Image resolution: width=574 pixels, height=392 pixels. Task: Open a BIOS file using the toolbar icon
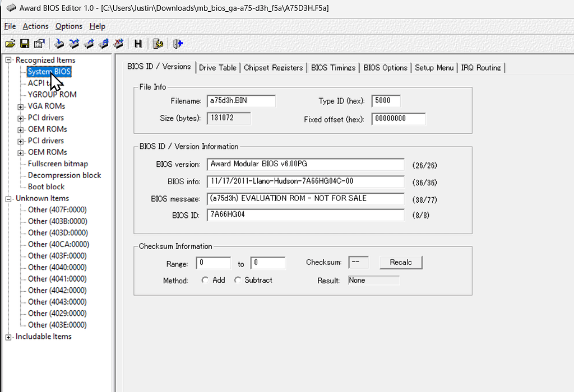pos(10,43)
